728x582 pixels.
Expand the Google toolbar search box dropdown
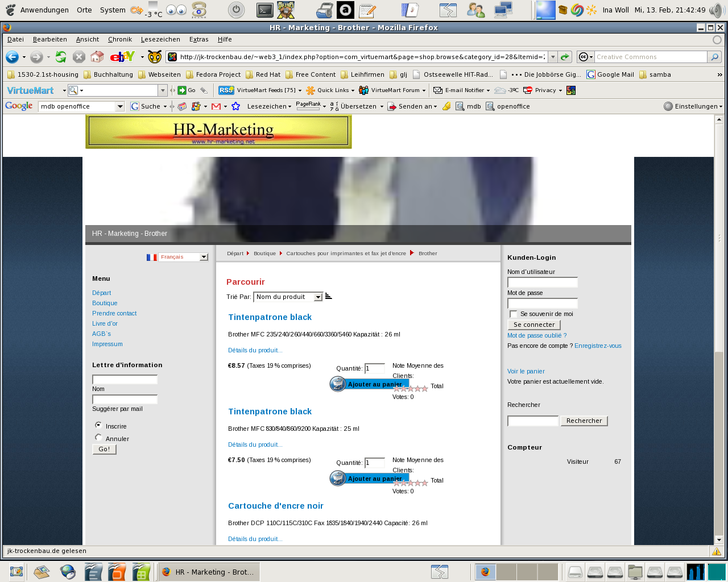120,106
